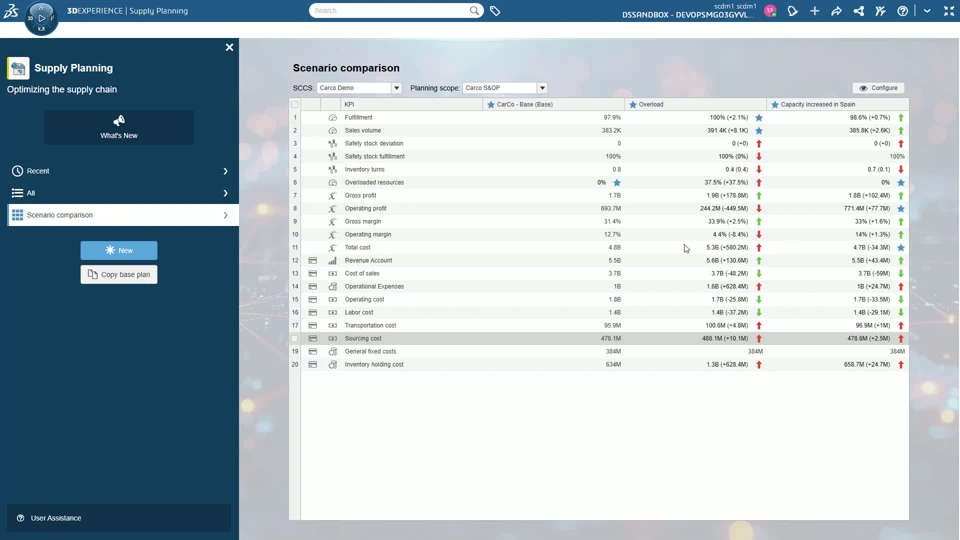960x540 pixels.
Task: Select row number 20
Action: (x=294, y=364)
